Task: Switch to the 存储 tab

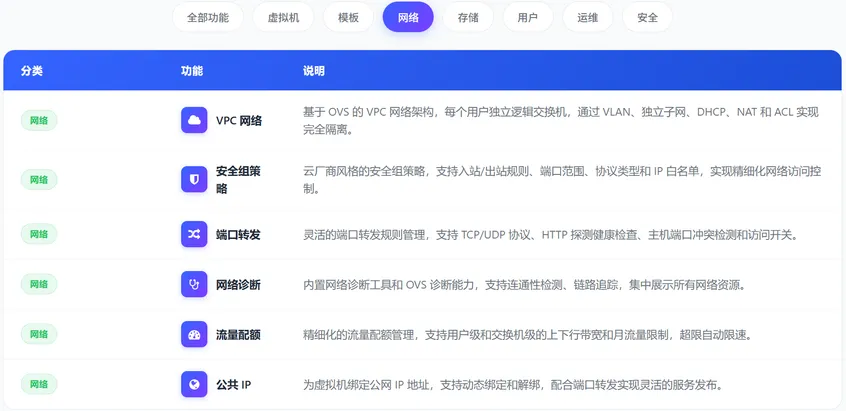Action: click(x=468, y=17)
